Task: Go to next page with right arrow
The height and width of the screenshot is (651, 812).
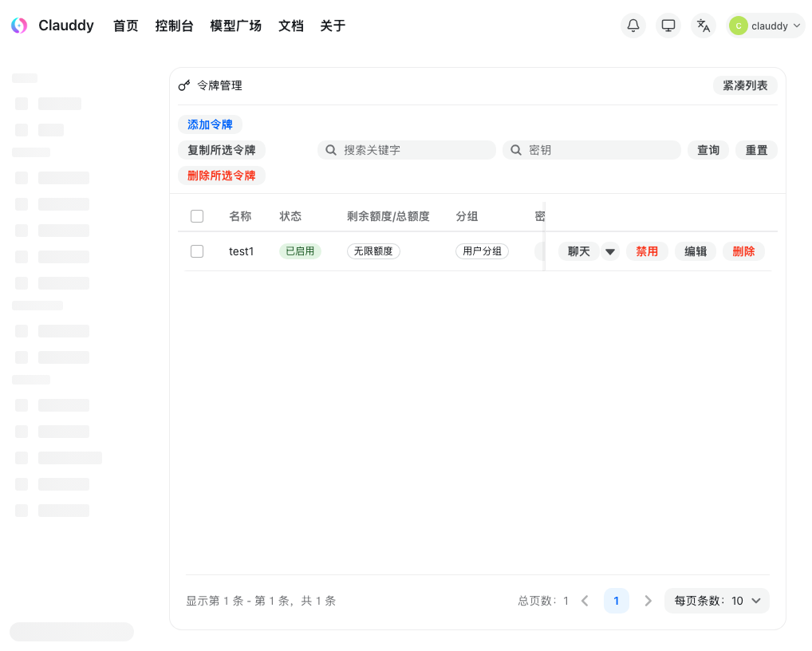Action: [x=648, y=601]
